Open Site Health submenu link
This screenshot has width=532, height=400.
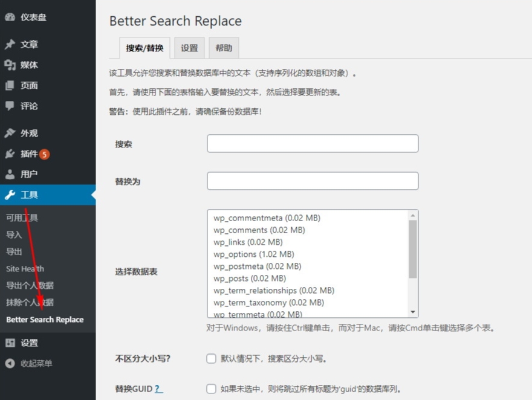(x=25, y=268)
